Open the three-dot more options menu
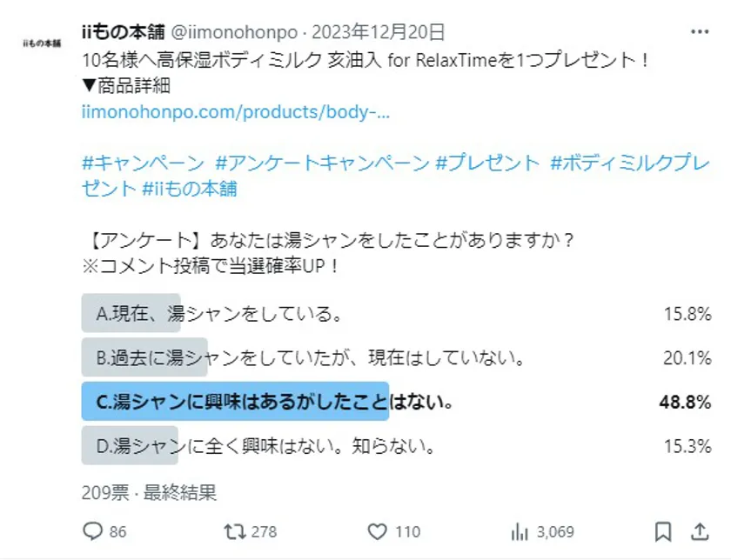 tap(700, 32)
